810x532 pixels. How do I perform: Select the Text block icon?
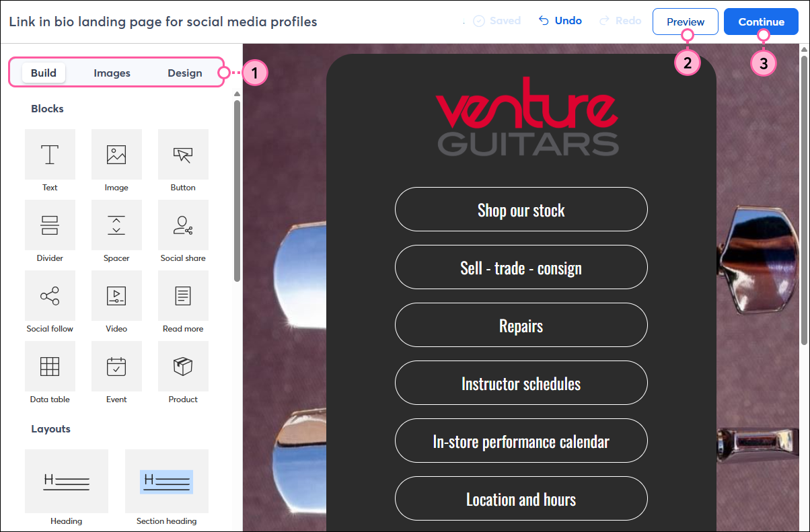(x=50, y=154)
